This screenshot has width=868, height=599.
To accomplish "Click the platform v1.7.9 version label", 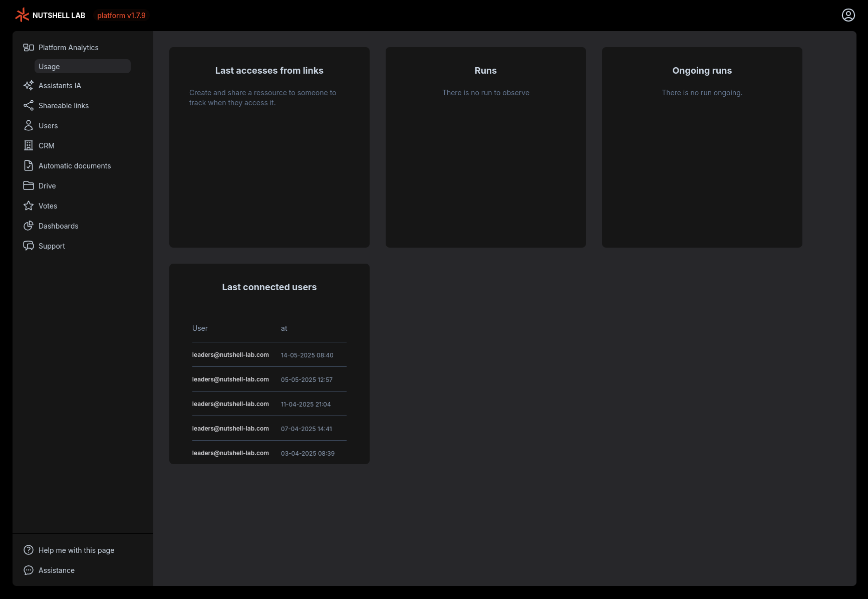I will coord(121,16).
